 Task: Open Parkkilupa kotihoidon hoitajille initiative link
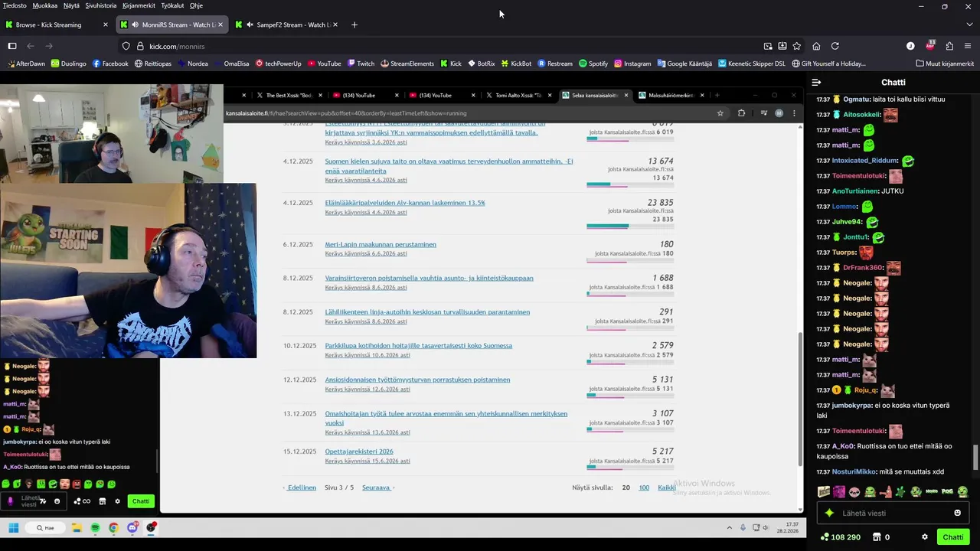click(418, 345)
